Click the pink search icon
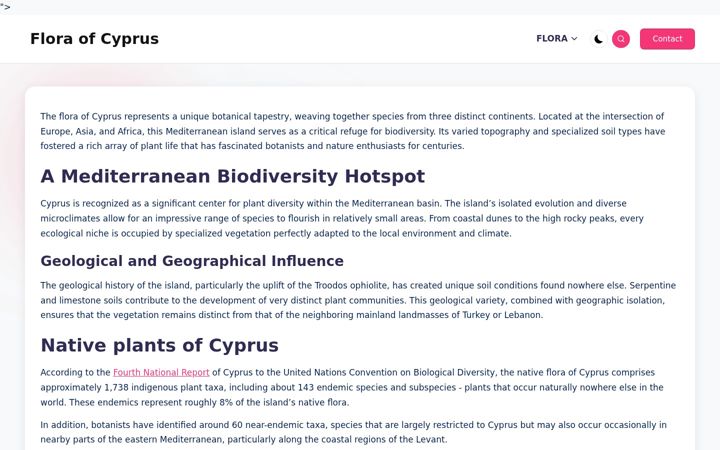Screen dimensions: 720x450 tap(621, 39)
